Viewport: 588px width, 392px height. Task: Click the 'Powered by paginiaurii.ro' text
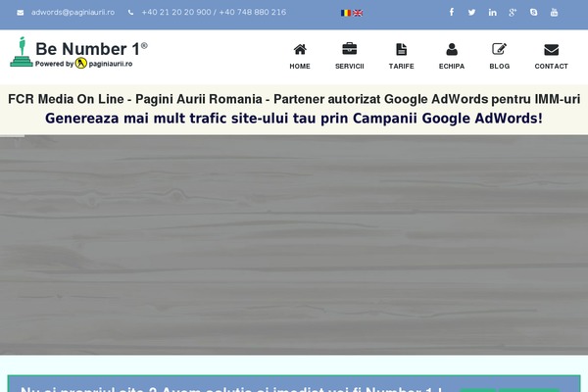click(83, 64)
